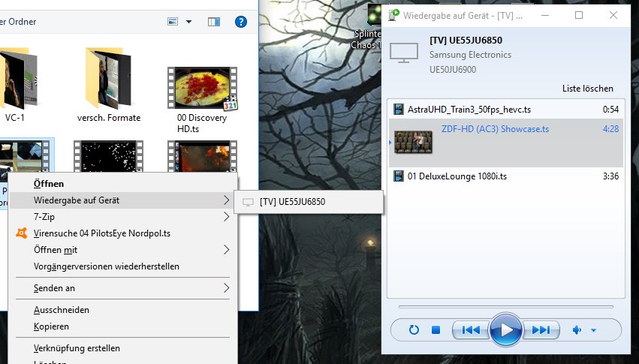639x364 pixels.
Task: Click the playback seek bar
Action: pos(506,307)
